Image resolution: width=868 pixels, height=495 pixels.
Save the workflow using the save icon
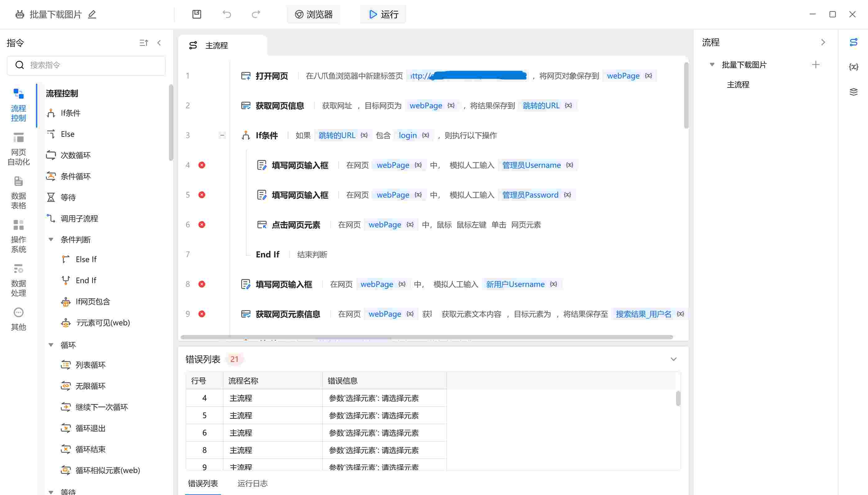pyautogui.click(x=197, y=14)
